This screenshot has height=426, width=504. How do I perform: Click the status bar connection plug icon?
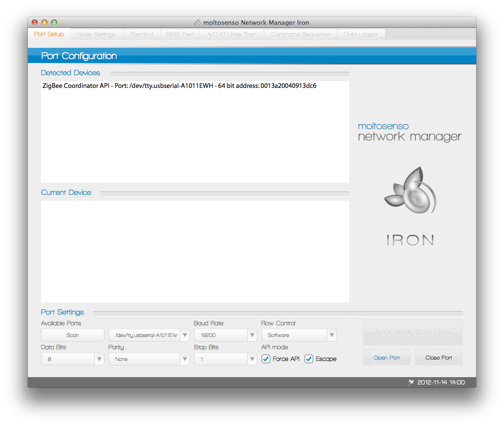[x=411, y=382]
